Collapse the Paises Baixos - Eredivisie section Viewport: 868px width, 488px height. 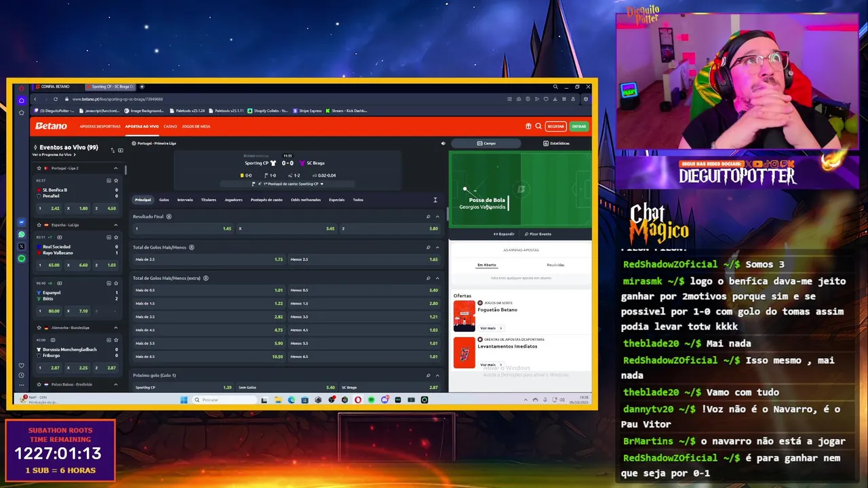click(x=116, y=384)
